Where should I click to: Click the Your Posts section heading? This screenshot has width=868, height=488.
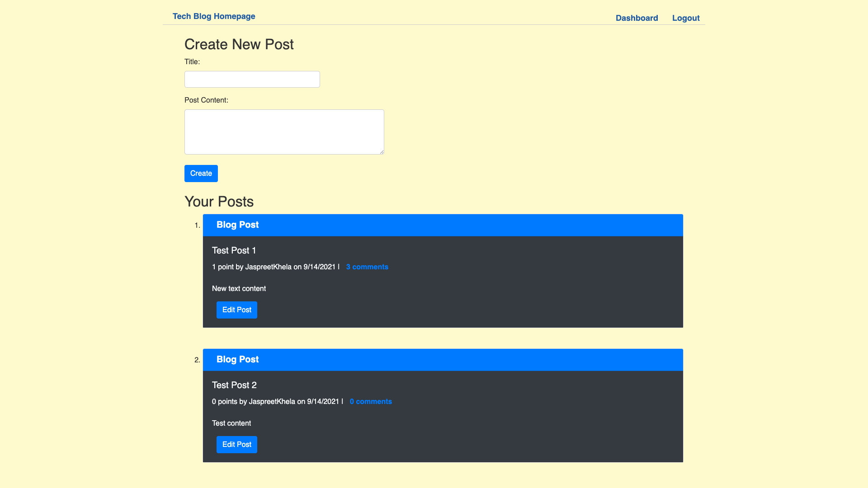[x=219, y=202]
